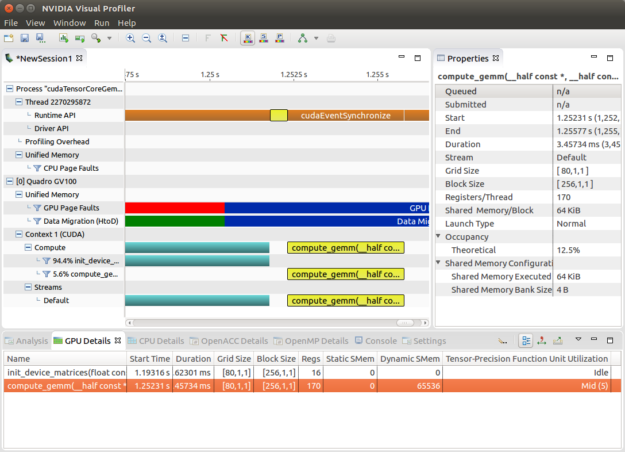625x452 pixels.
Task: Collapse the Compute row node
Action: click(x=28, y=248)
